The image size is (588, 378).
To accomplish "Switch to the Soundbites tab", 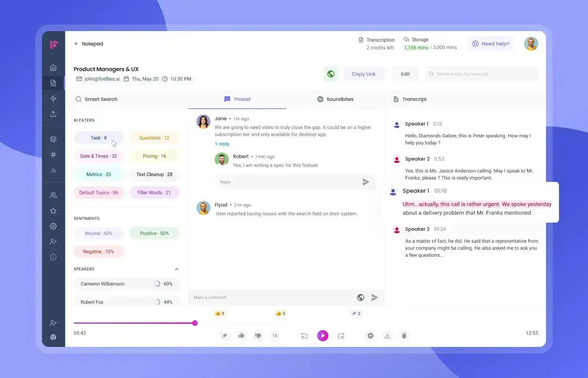I will click(x=335, y=99).
